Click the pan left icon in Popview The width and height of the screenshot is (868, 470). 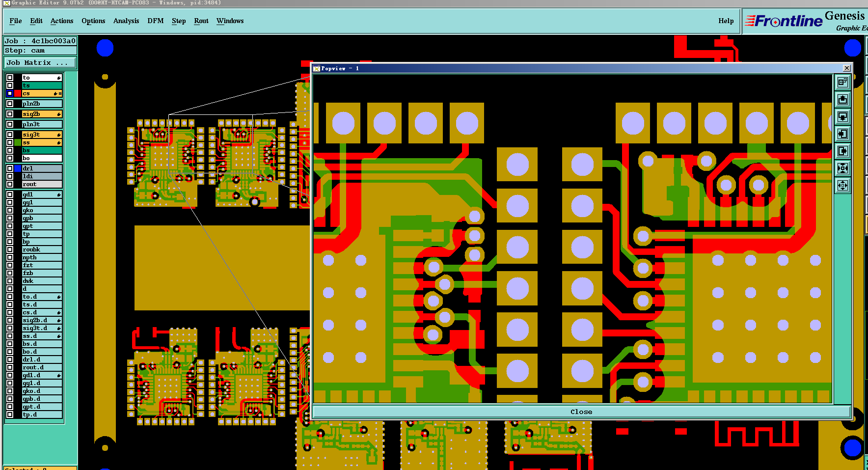point(842,134)
